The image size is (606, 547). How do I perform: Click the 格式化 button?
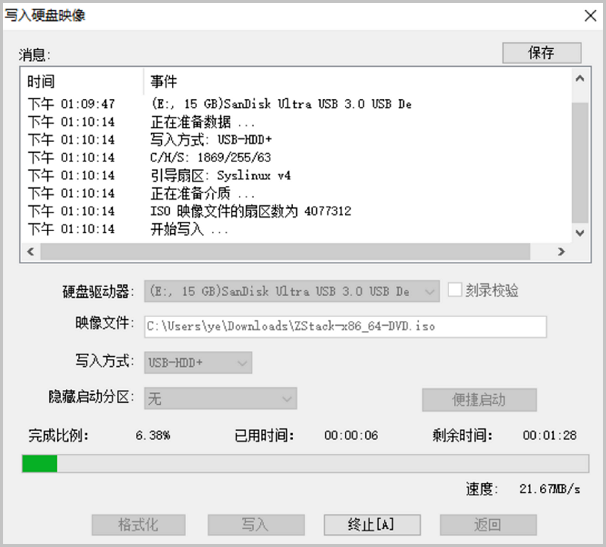coord(139,525)
